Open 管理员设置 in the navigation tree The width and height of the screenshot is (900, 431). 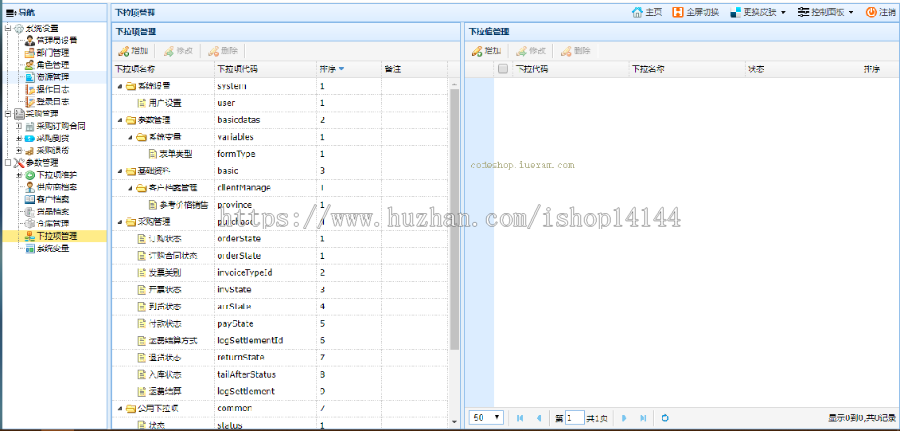click(x=56, y=40)
